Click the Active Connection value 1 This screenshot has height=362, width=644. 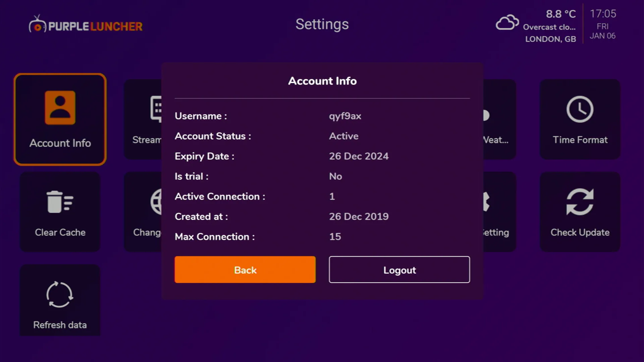pos(332,196)
